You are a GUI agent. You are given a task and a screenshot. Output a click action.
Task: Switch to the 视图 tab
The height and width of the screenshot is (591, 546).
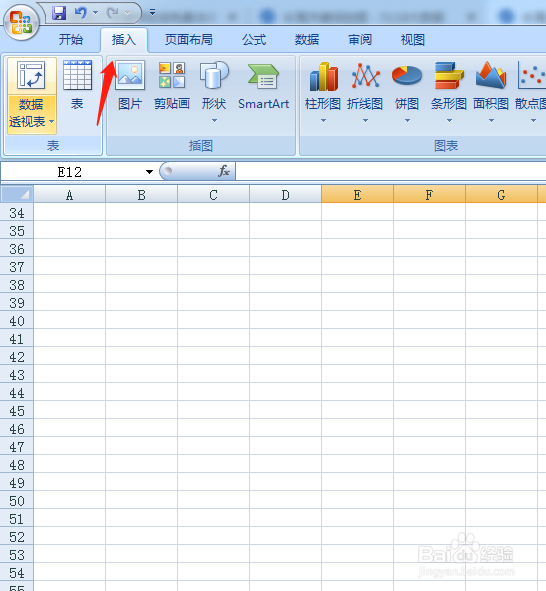(413, 39)
